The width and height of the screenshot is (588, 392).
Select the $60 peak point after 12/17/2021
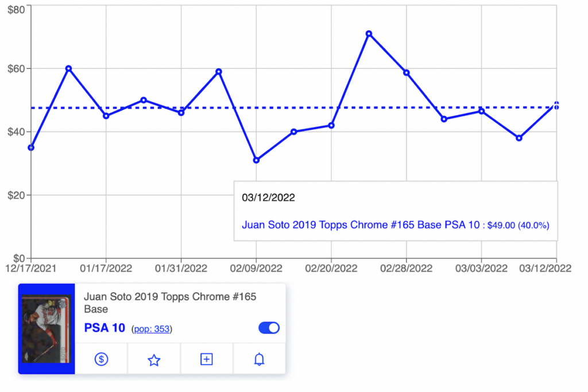[68, 68]
